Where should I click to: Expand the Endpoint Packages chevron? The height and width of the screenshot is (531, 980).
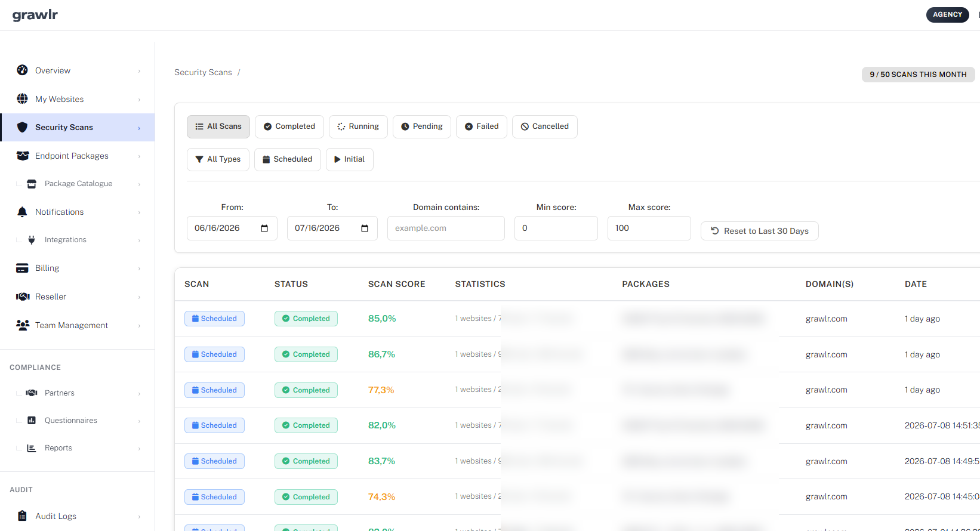(139, 156)
